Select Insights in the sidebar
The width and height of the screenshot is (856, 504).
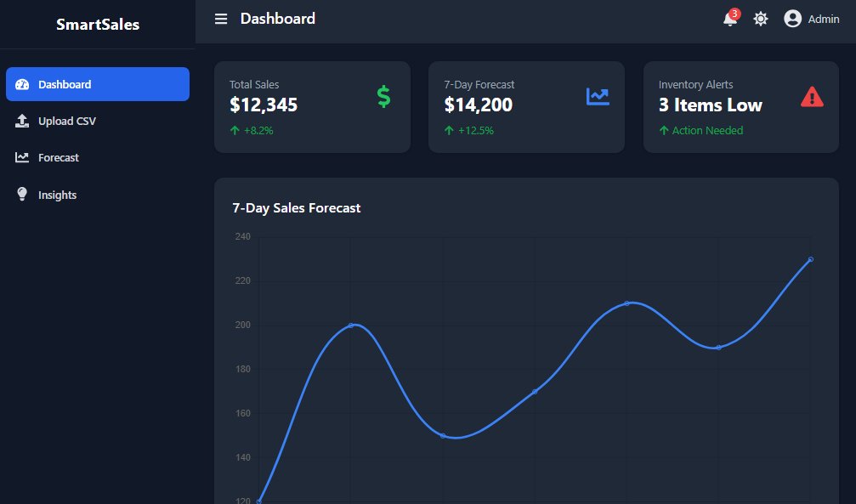coord(57,195)
